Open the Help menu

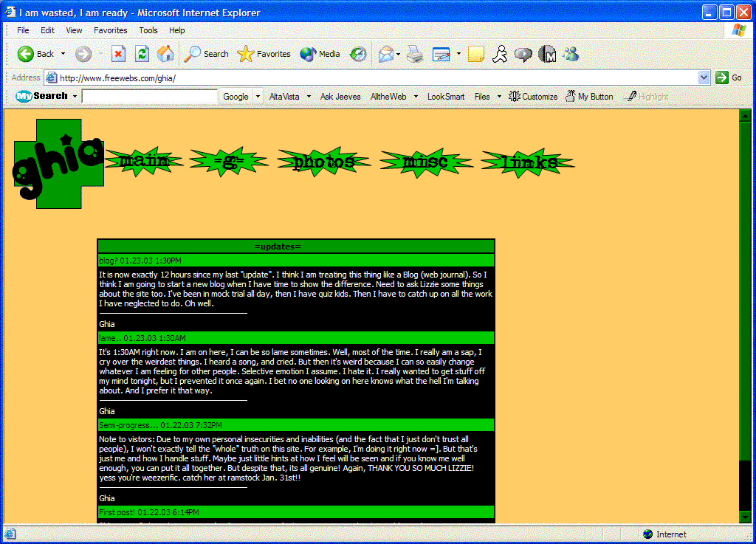[177, 30]
